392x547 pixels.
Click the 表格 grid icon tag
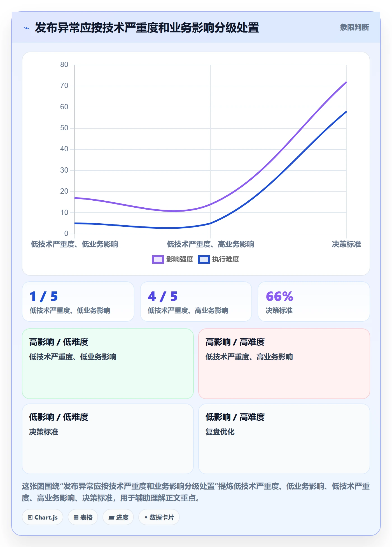[83, 517]
